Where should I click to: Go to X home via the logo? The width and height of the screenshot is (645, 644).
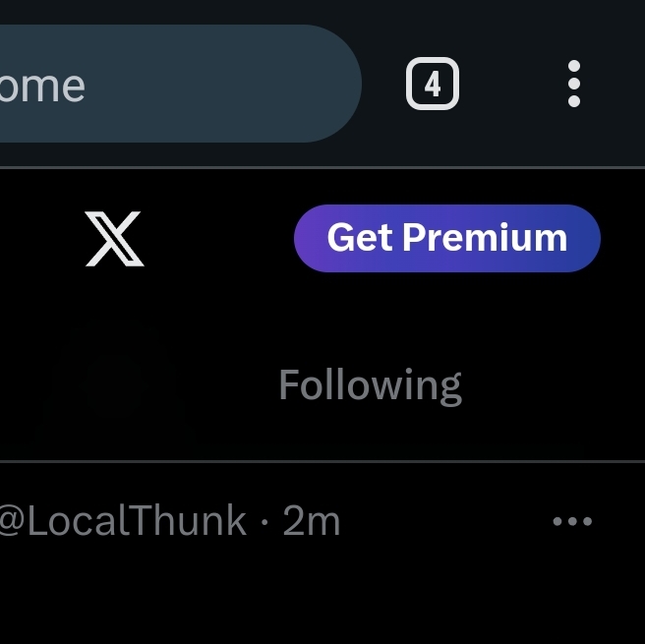pyautogui.click(x=115, y=239)
